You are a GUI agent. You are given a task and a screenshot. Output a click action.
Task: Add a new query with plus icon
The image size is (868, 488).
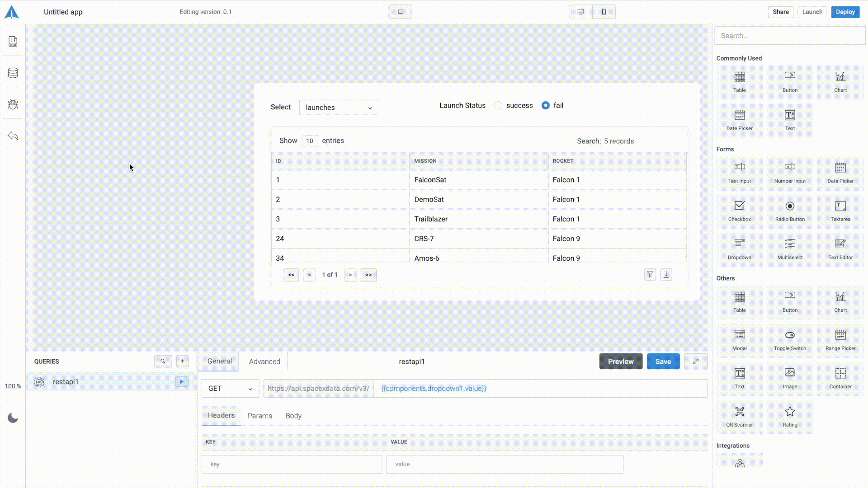point(182,361)
